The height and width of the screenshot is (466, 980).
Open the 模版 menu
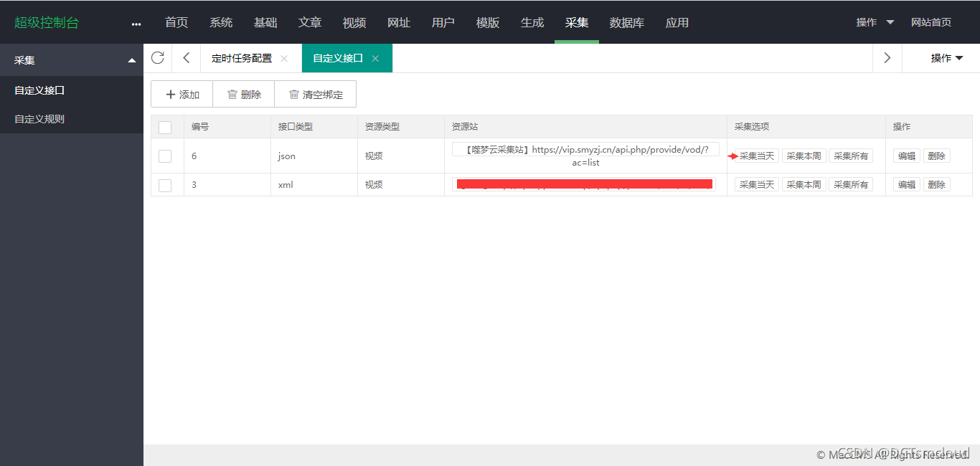coord(488,22)
